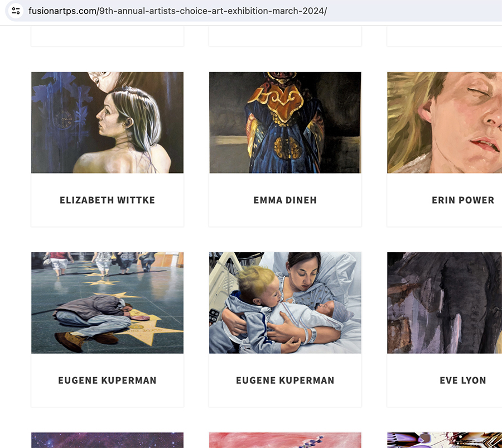502x448 pixels.
Task: Open Eugene Kuperman's Walk of Fame painting
Action: point(107,302)
